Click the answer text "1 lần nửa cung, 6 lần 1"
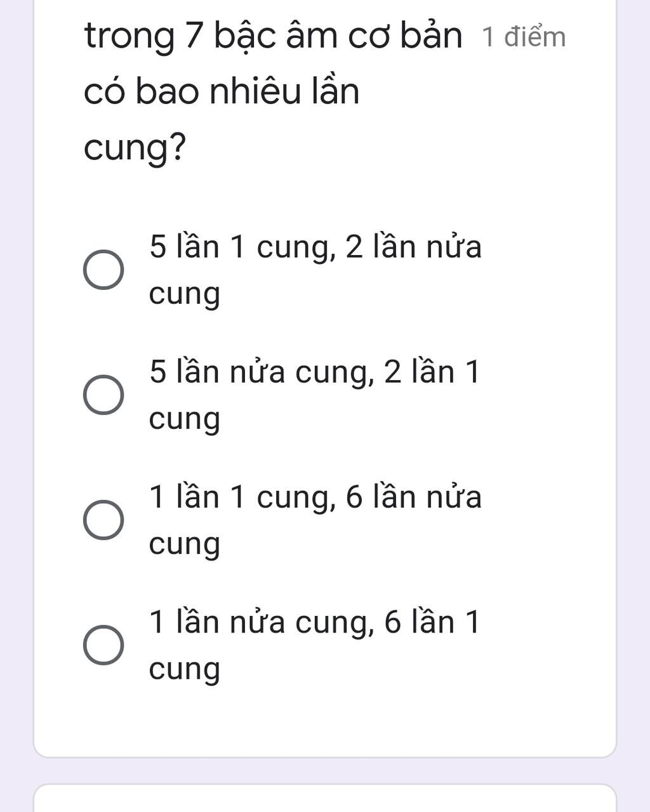This screenshot has width=650, height=812. pyautogui.click(x=314, y=622)
